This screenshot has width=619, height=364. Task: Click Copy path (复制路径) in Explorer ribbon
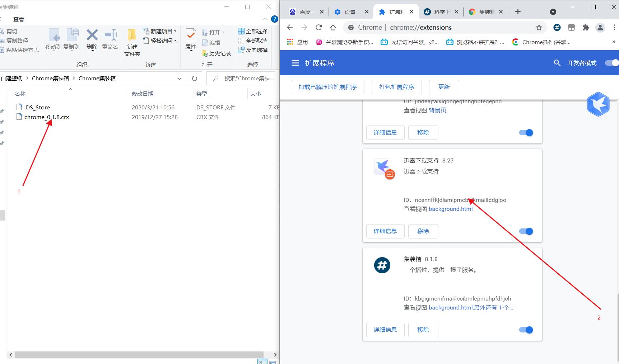pos(14,41)
